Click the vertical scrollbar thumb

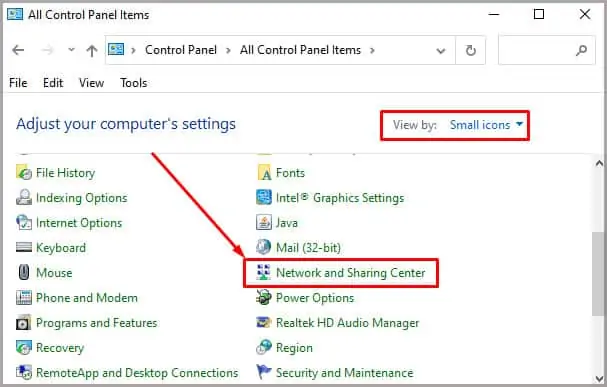pyautogui.click(x=599, y=274)
